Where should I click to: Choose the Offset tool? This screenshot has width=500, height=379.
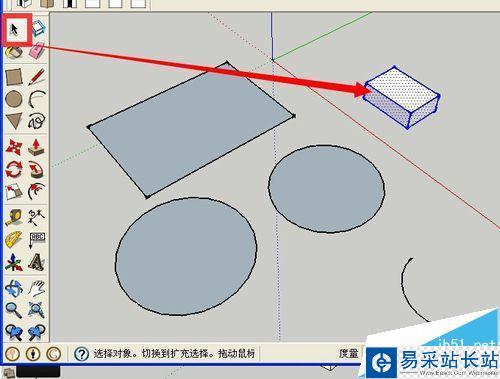pyautogui.click(x=36, y=191)
